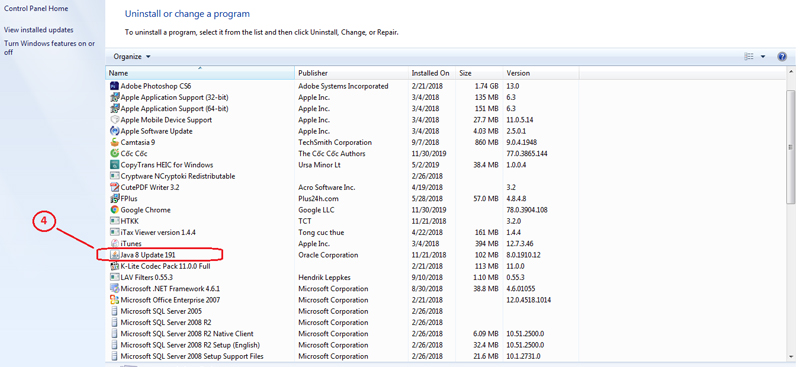Click the Apple Software Update icon
This screenshot has width=800, height=367.
coord(115,131)
